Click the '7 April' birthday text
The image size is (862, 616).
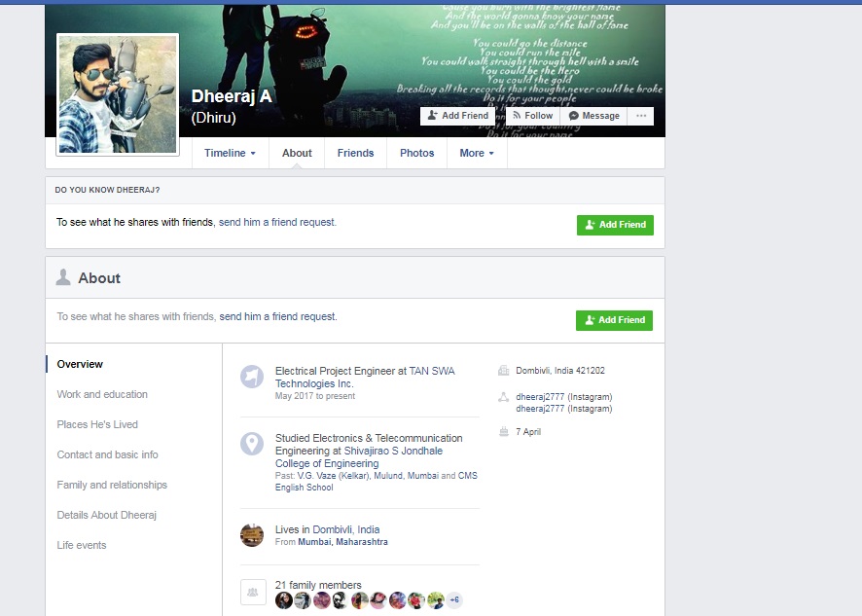[x=528, y=432]
